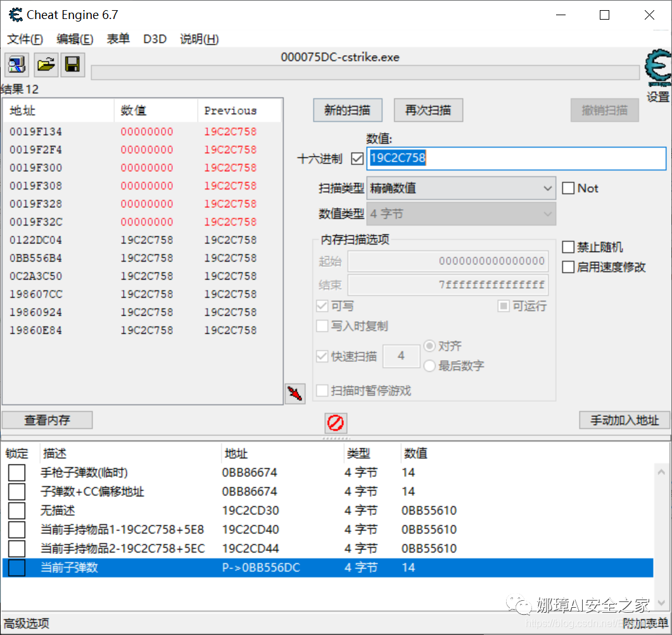Viewport: 672px width, 635px height.
Task: Sort results by 数值 column header
Action: 156,111
